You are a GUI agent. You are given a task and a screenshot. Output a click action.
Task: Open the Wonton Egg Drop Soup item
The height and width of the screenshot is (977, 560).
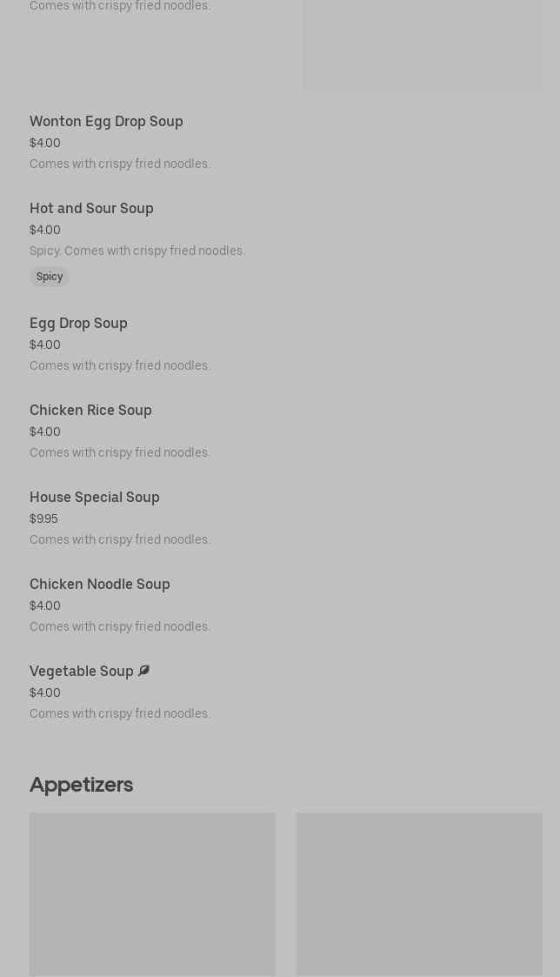pos(106,122)
